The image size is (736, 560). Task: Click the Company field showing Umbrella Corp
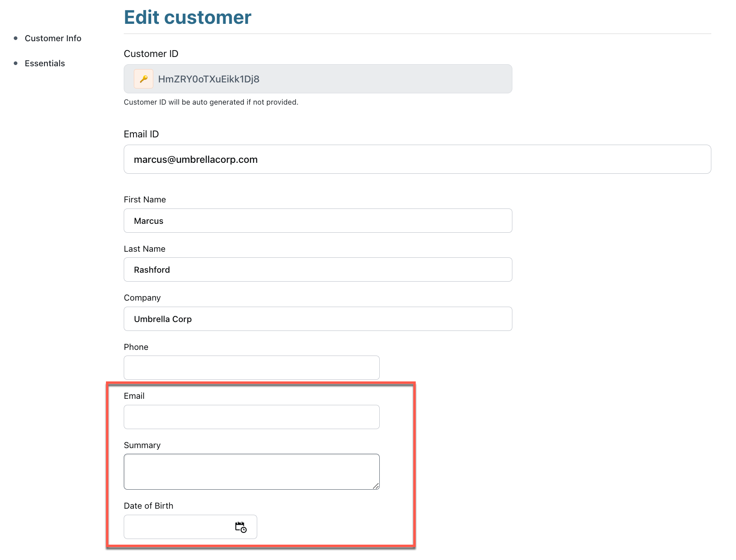[x=317, y=319]
